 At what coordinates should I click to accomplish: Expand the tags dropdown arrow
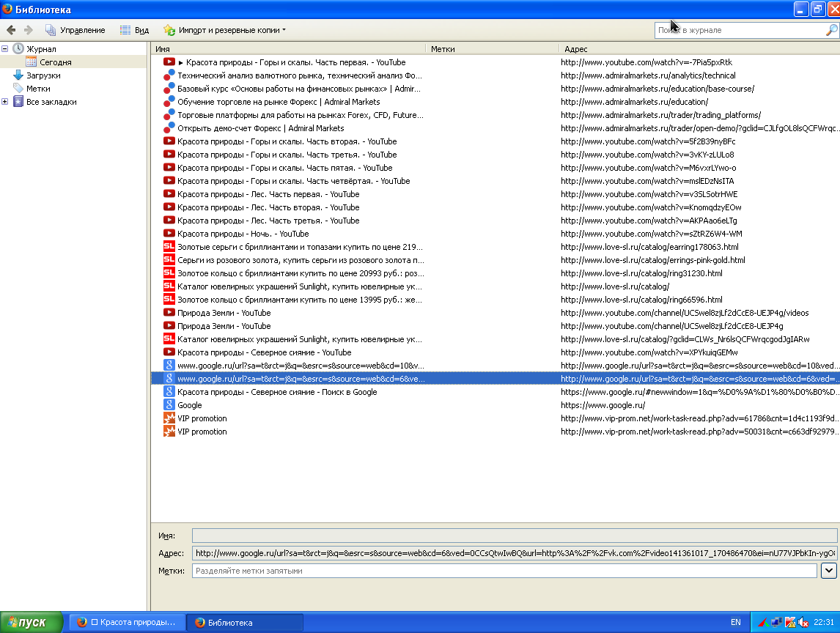pos(829,571)
